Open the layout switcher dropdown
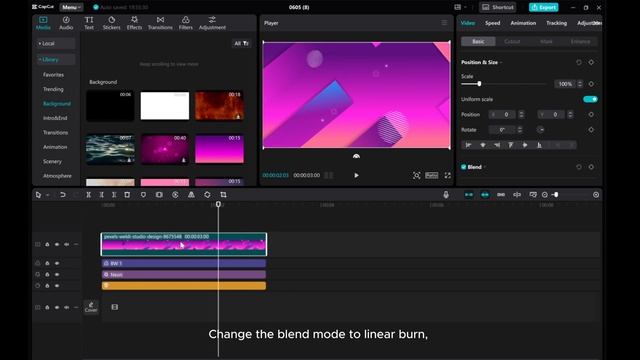The height and width of the screenshot is (360, 640). [x=460, y=7]
